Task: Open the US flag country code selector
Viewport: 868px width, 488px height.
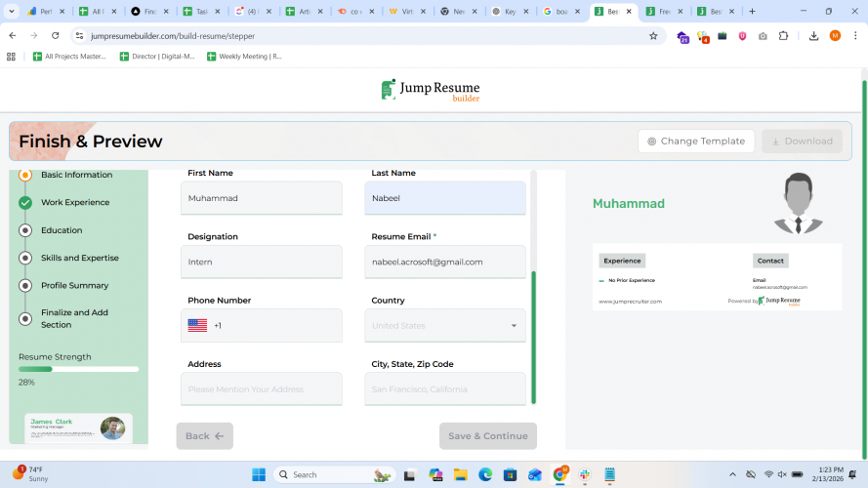Action: click(x=197, y=325)
